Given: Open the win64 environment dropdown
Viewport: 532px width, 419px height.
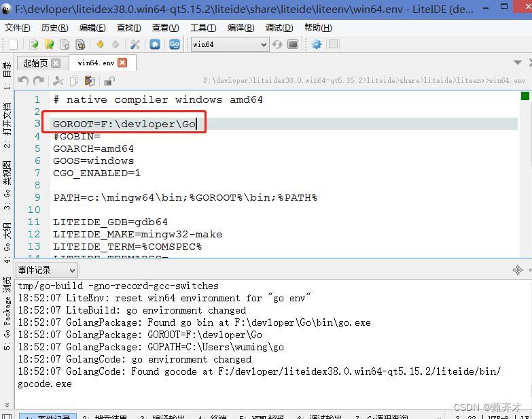Looking at the screenshot, I should coord(230,44).
